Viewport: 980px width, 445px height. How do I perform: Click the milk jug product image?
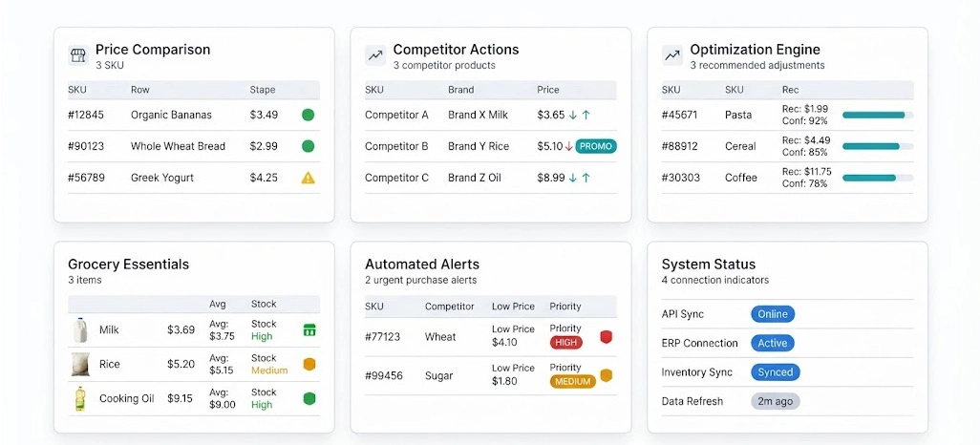point(79,330)
